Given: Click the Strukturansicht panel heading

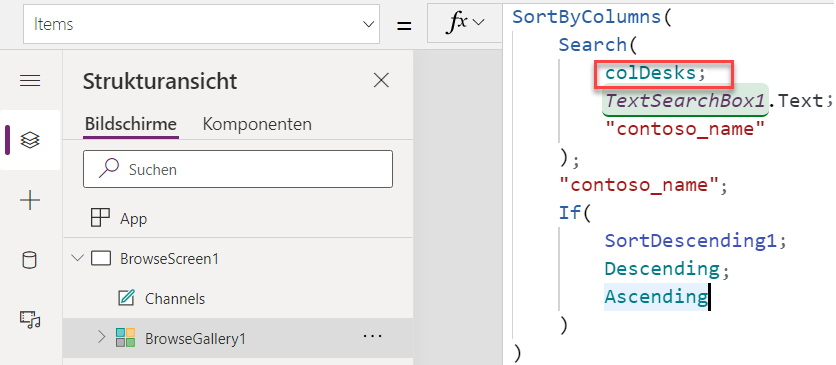Looking at the screenshot, I should point(160,82).
